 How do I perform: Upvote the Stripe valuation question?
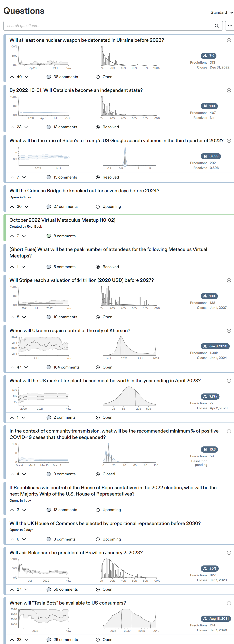pyautogui.click(x=12, y=317)
